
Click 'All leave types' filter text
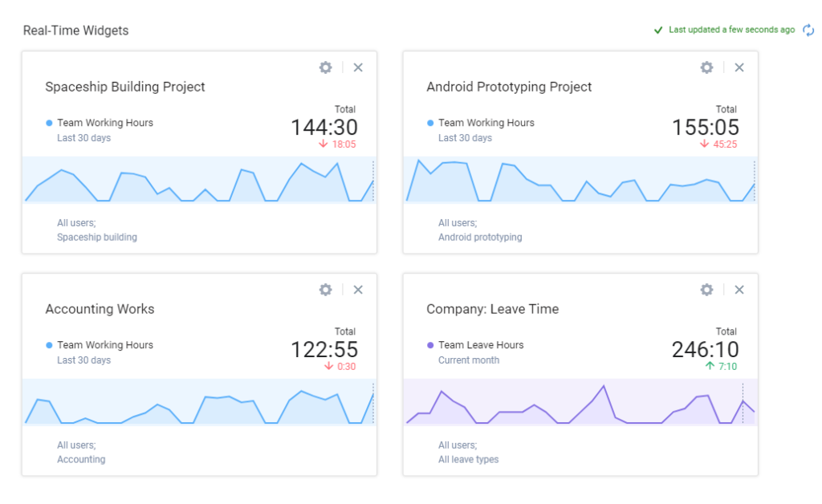tap(469, 460)
